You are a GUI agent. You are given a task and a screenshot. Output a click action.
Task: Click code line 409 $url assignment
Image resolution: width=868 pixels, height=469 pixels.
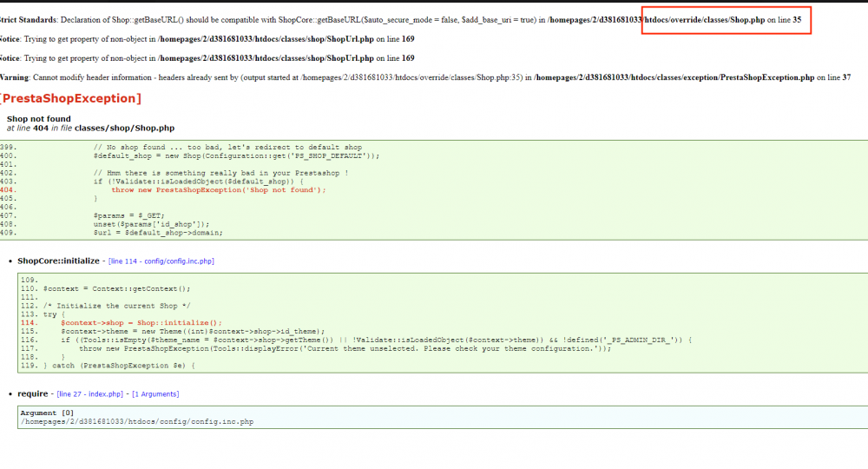click(158, 233)
